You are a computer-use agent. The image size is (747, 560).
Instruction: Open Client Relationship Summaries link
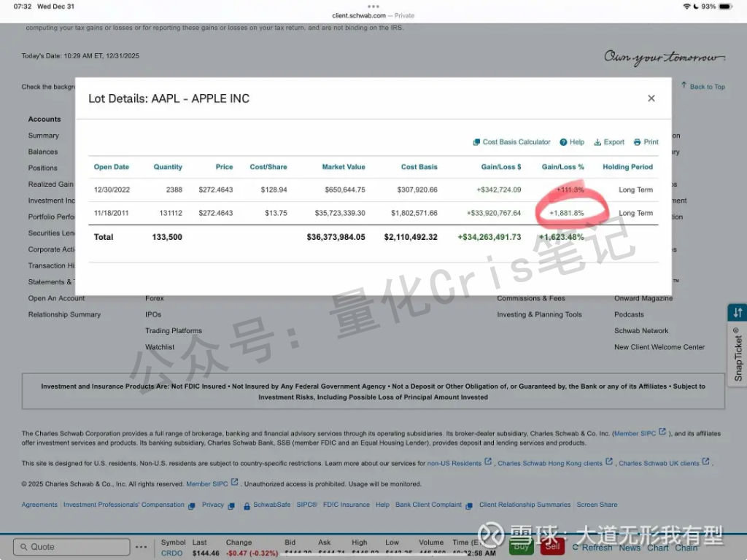[525, 505]
